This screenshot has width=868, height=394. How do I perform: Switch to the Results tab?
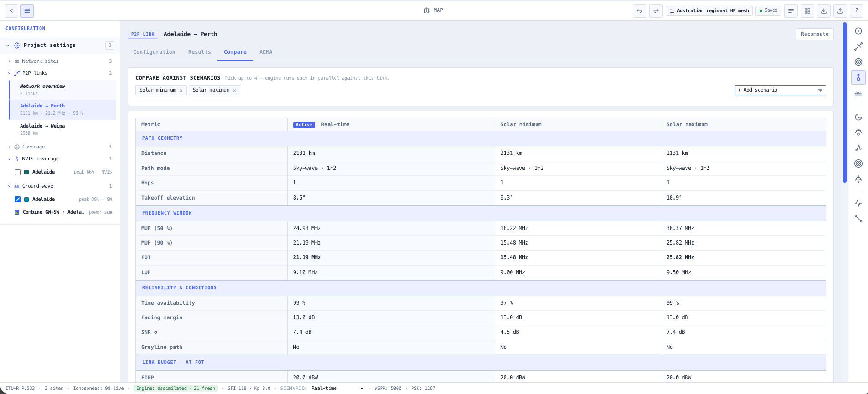200,52
